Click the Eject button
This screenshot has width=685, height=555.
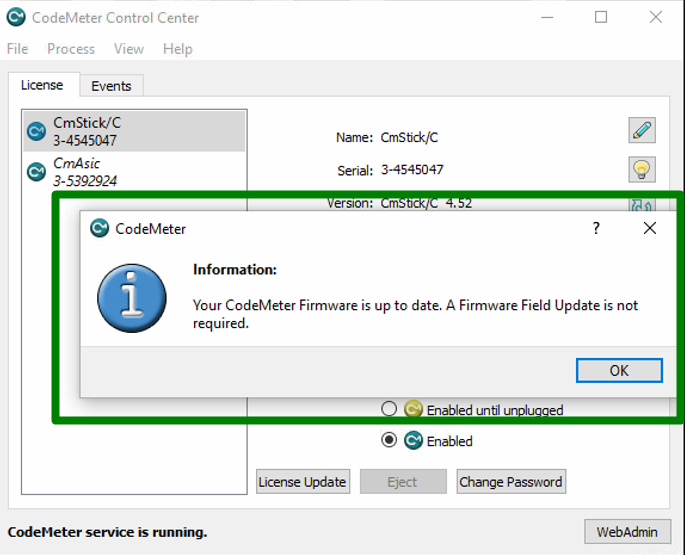[x=403, y=482]
